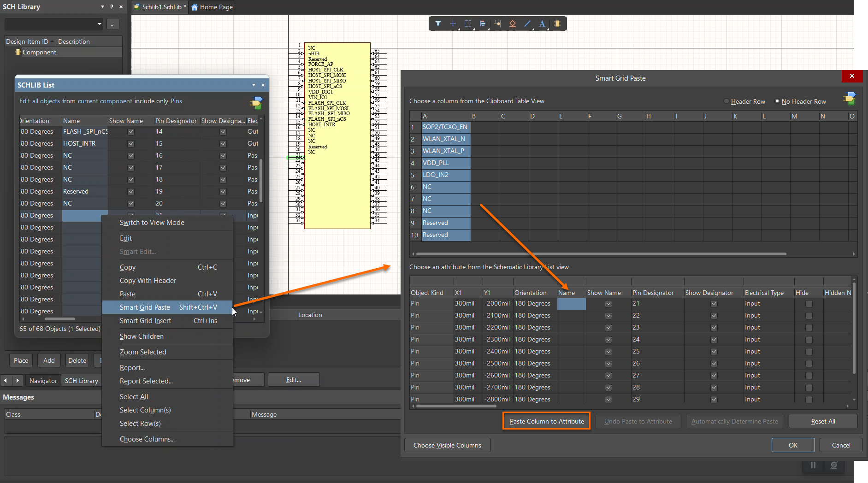The height and width of the screenshot is (483, 868).
Task: Select the Header Row radio option
Action: point(726,101)
